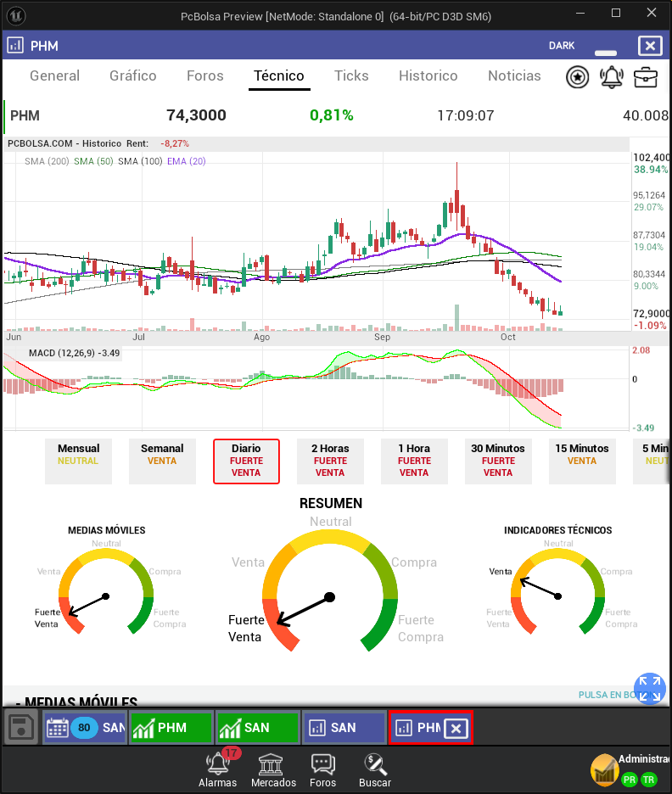Click the save floppy disk icon
This screenshot has height=794, width=672.
(21, 728)
